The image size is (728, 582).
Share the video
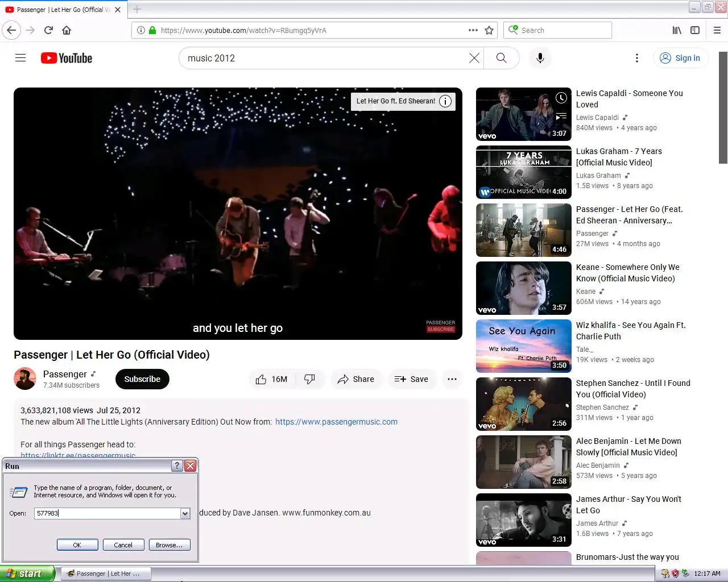355,379
